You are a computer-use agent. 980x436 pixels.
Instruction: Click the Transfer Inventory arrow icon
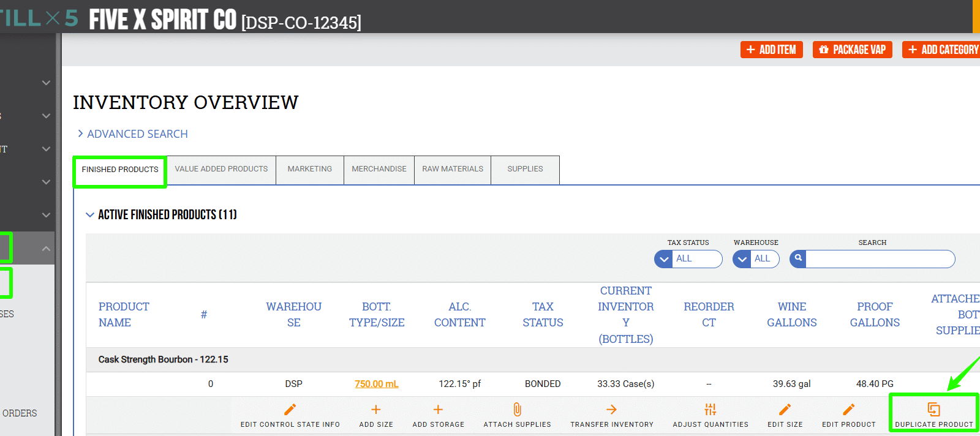(x=611, y=410)
